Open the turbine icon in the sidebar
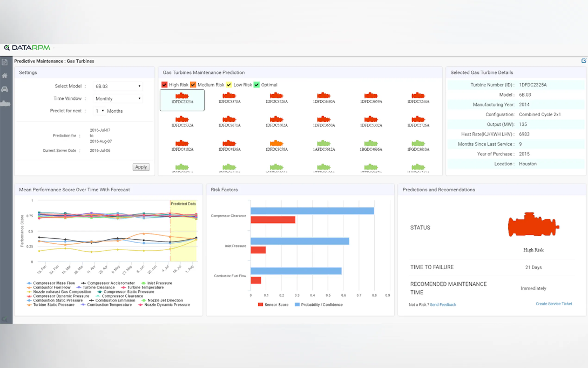588x368 pixels. point(5,104)
